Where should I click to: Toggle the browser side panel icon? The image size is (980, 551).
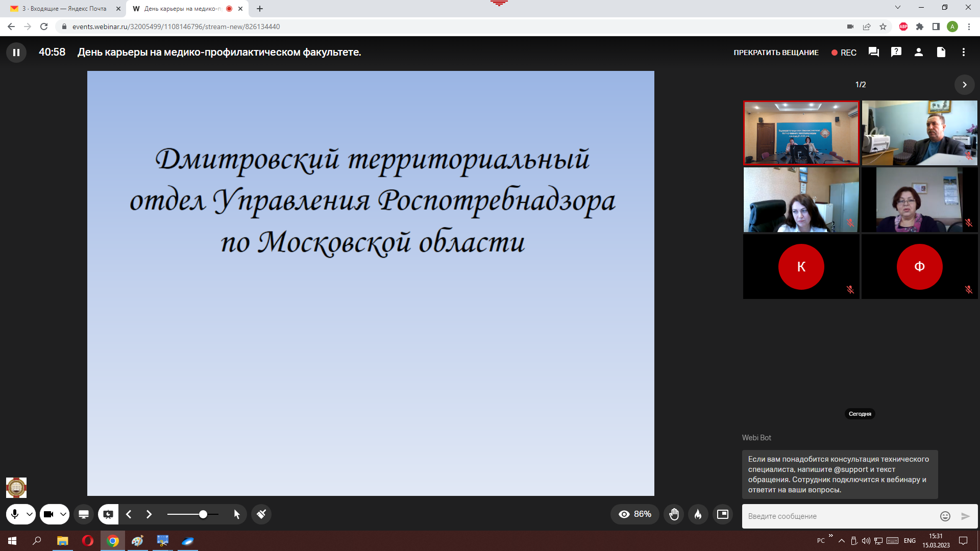click(x=936, y=27)
